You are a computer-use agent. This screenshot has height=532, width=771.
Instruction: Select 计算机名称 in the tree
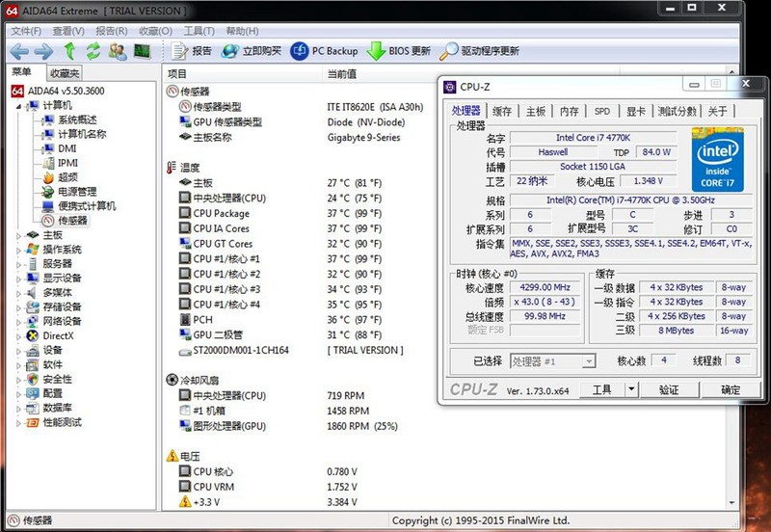(75, 134)
